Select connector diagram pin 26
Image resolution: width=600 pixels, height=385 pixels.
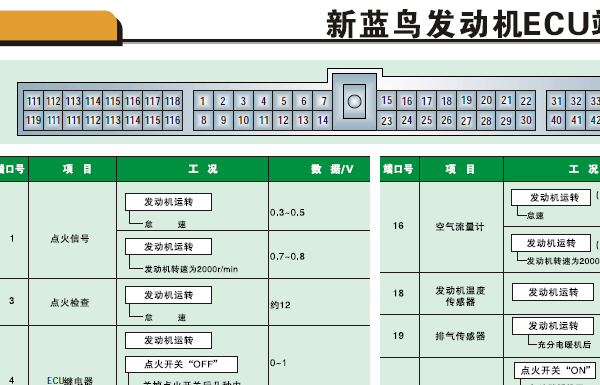(x=446, y=121)
